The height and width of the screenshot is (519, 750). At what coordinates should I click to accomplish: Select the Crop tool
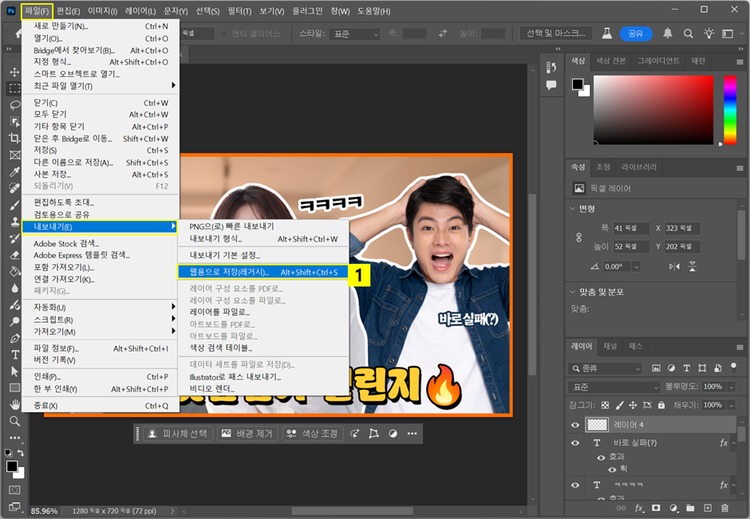pyautogui.click(x=14, y=137)
